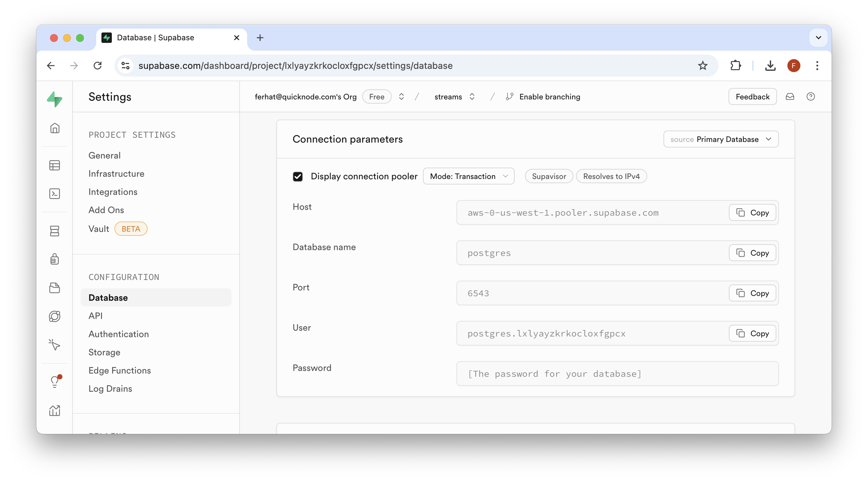
Task: Open the tab search dropdown arrow
Action: 819,38
